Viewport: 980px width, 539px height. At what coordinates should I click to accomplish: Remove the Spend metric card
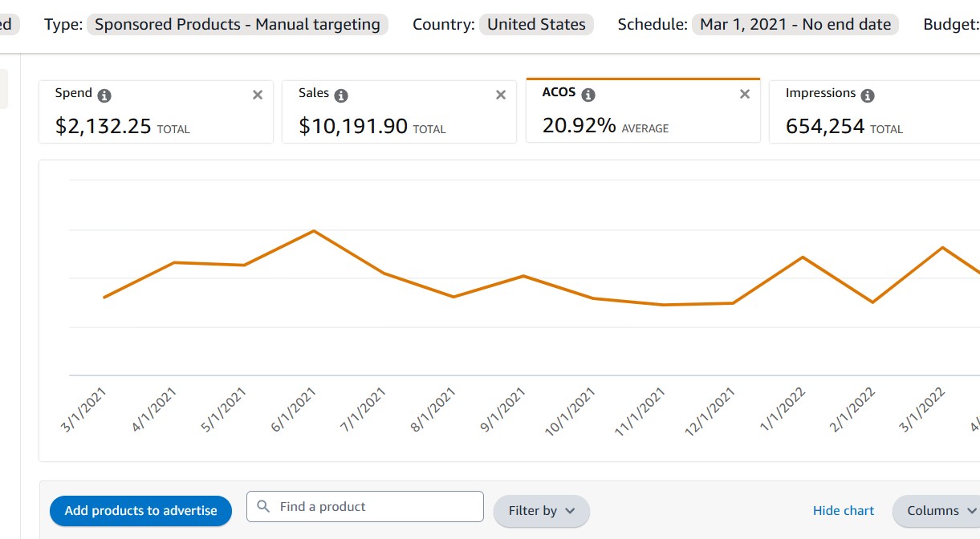(x=258, y=95)
